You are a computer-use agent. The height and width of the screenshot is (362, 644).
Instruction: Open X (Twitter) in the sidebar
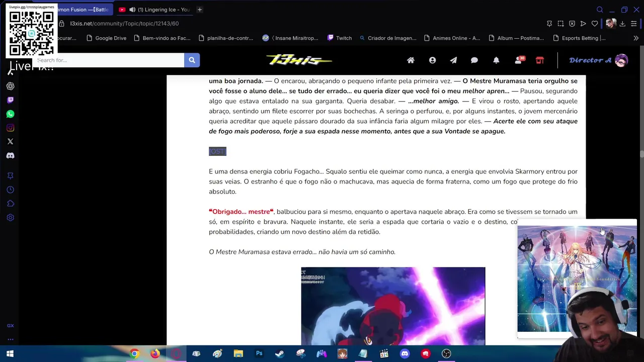10,142
